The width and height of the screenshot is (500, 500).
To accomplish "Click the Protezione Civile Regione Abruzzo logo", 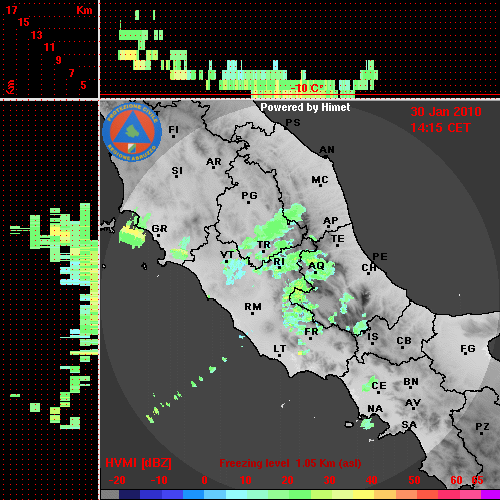I will [132, 132].
